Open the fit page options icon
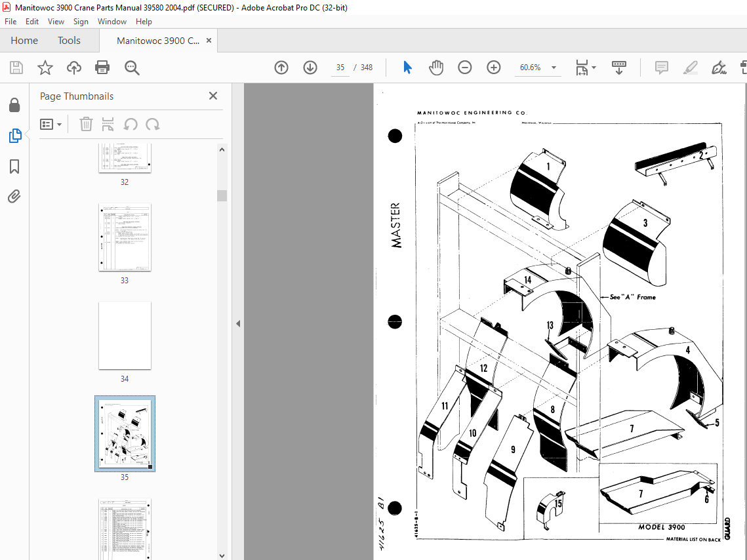Viewport: 747px width, 560px height. 582,68
